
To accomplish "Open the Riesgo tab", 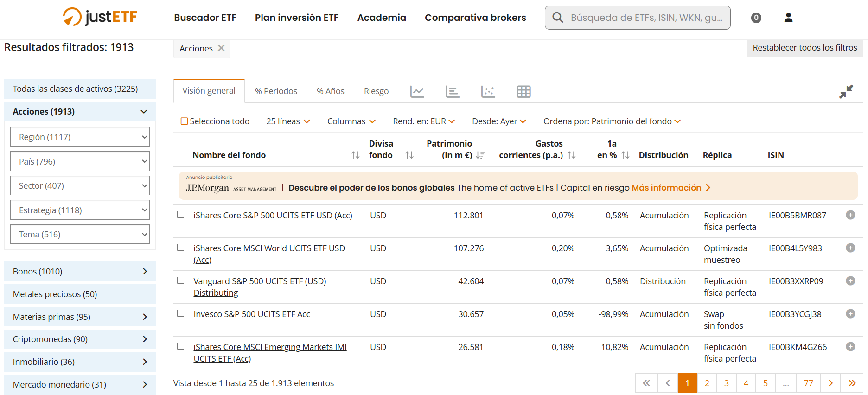I will coord(376,91).
